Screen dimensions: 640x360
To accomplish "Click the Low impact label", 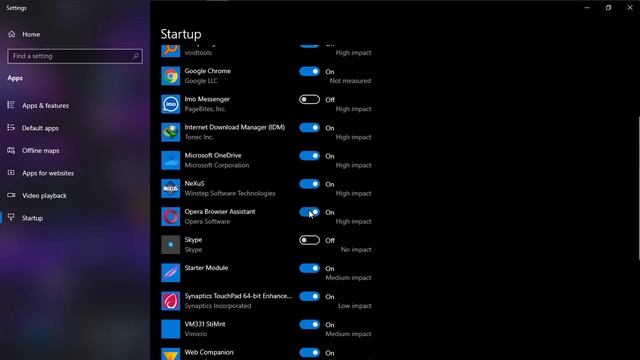I will coord(355,306).
